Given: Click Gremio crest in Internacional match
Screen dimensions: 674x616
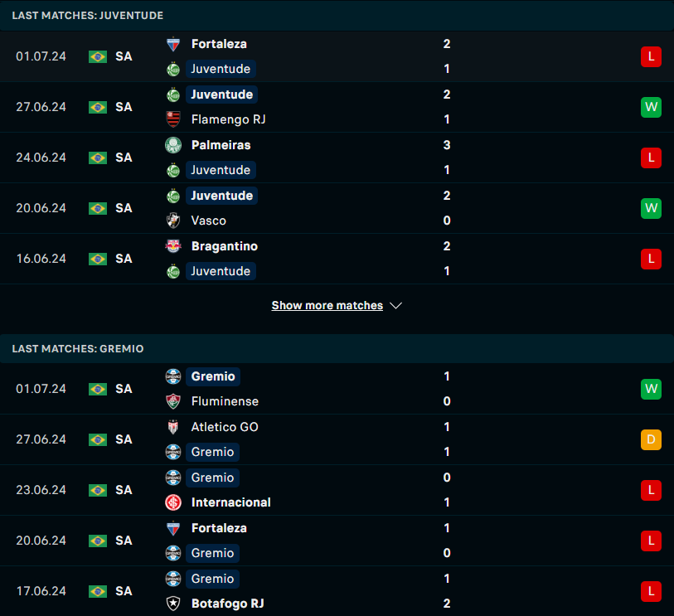Looking at the screenshot, I should pos(173,478).
